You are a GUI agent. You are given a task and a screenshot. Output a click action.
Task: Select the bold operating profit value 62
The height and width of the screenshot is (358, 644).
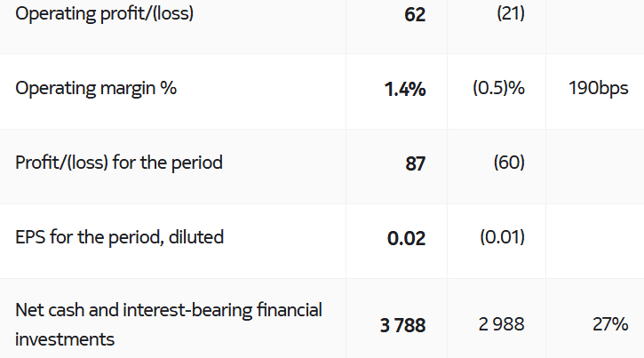point(414,15)
